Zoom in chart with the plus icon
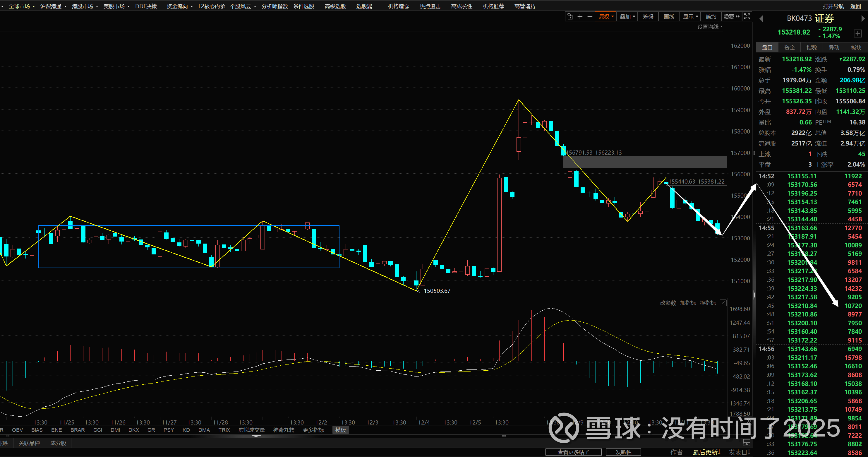Image resolution: width=868 pixels, height=457 pixels. (x=580, y=16)
